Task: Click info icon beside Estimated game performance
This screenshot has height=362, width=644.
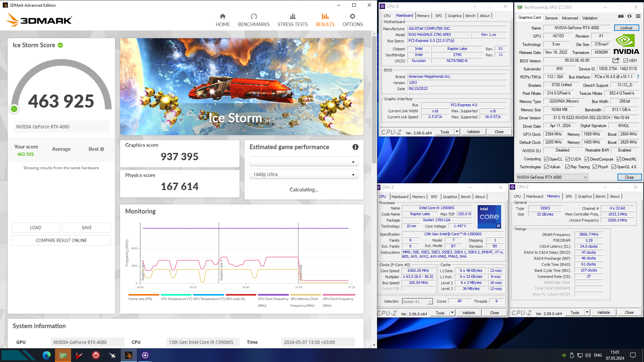Action: coord(356,147)
